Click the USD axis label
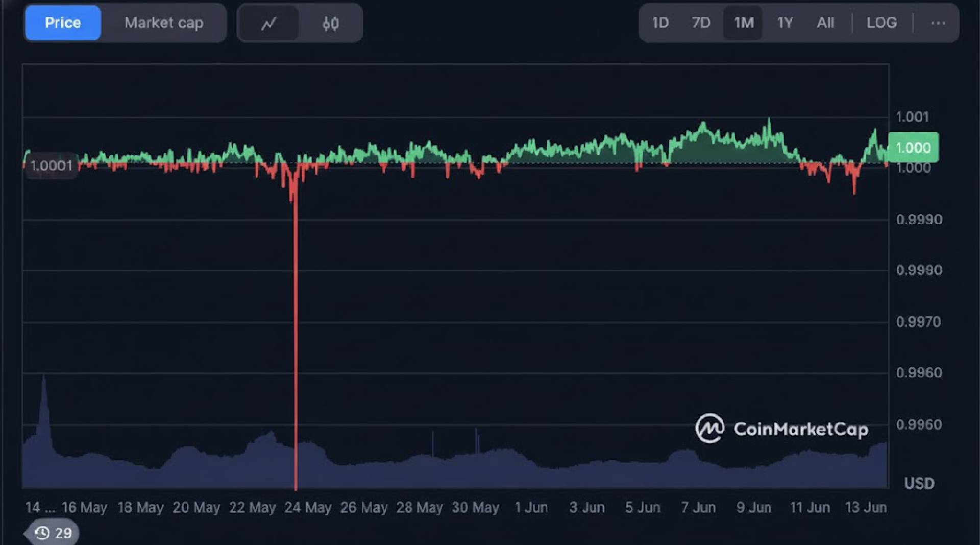This screenshot has width=980, height=545. click(918, 483)
